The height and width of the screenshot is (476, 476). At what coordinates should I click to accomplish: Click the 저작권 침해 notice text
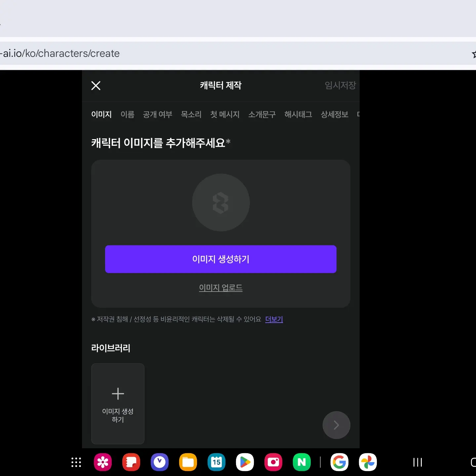176,319
